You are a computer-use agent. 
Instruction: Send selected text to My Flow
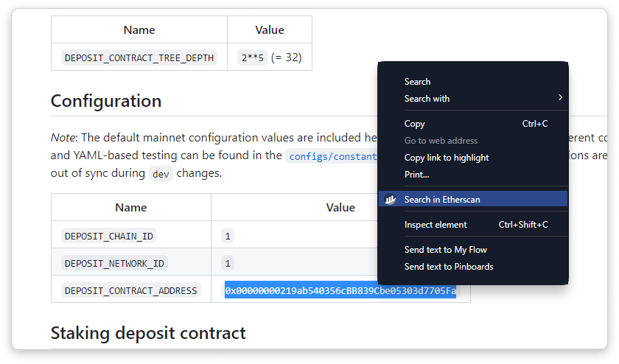coord(445,250)
